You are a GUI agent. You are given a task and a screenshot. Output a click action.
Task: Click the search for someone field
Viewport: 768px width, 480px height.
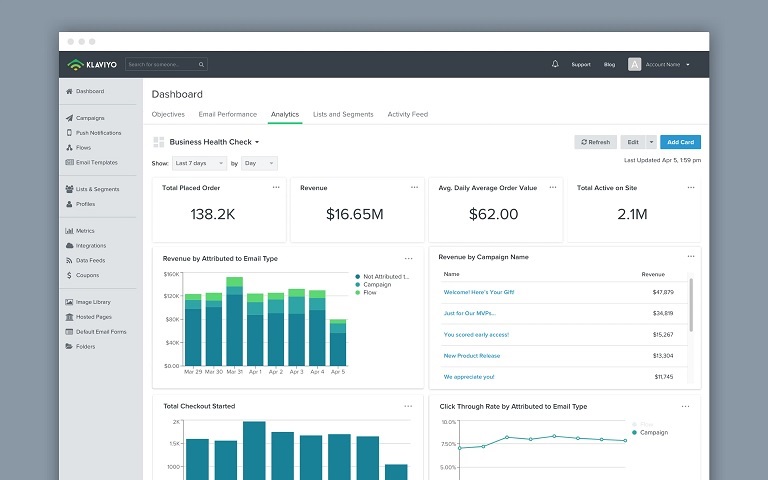pyautogui.click(x=166, y=64)
